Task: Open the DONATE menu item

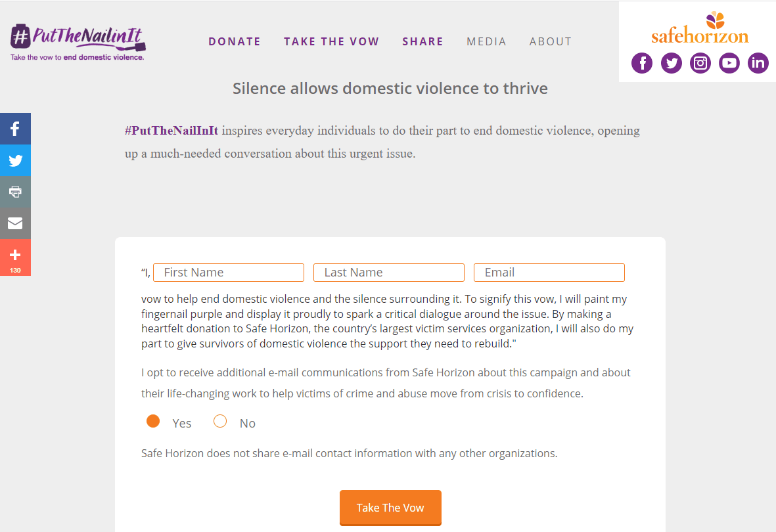Action: 235,41
